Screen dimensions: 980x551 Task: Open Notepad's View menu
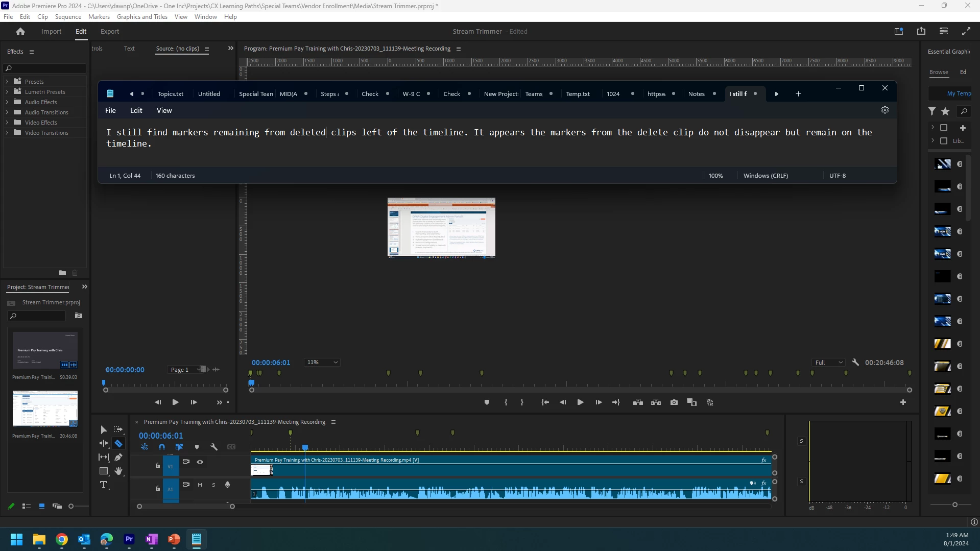tap(164, 110)
